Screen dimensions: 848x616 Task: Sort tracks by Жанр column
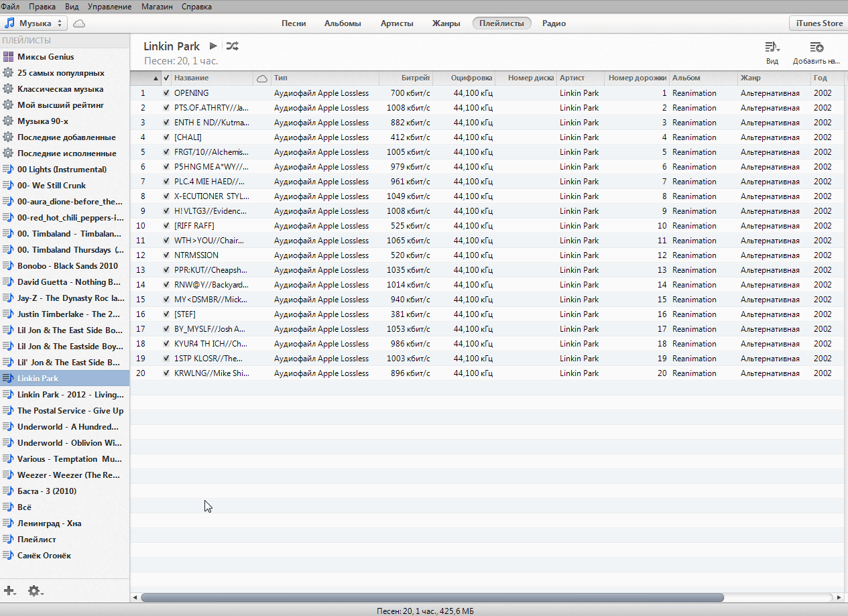pos(774,78)
